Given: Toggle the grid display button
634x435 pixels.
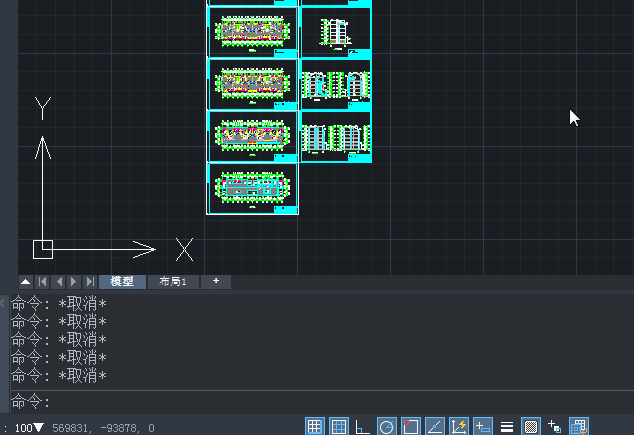Looking at the screenshot, I should coord(339,427).
